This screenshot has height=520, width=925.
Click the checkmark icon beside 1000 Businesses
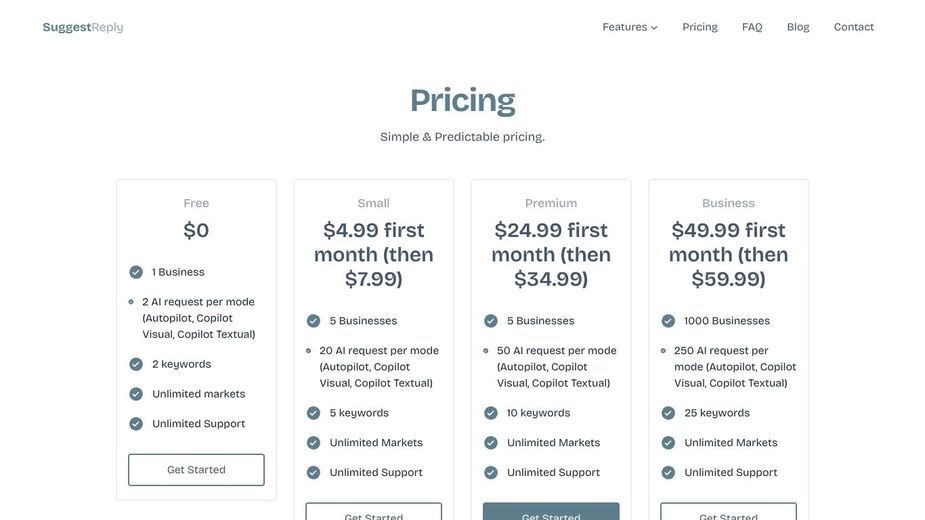[668, 320]
